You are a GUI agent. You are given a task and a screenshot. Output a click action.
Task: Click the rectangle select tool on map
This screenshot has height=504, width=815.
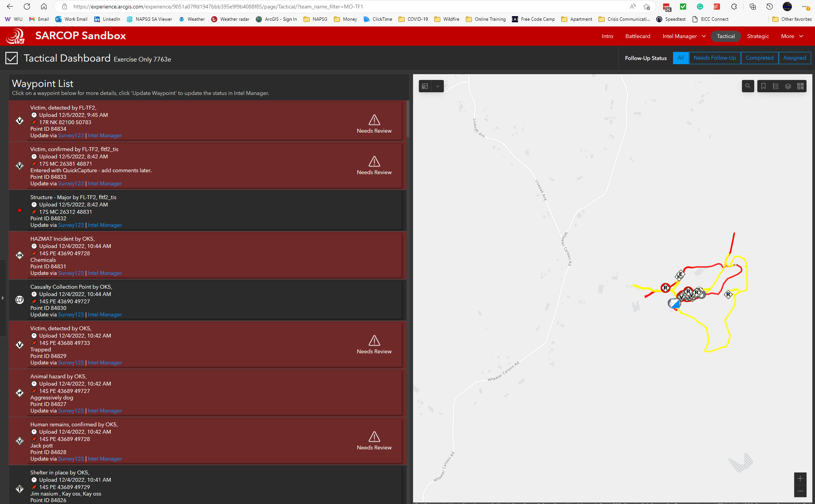click(x=425, y=86)
